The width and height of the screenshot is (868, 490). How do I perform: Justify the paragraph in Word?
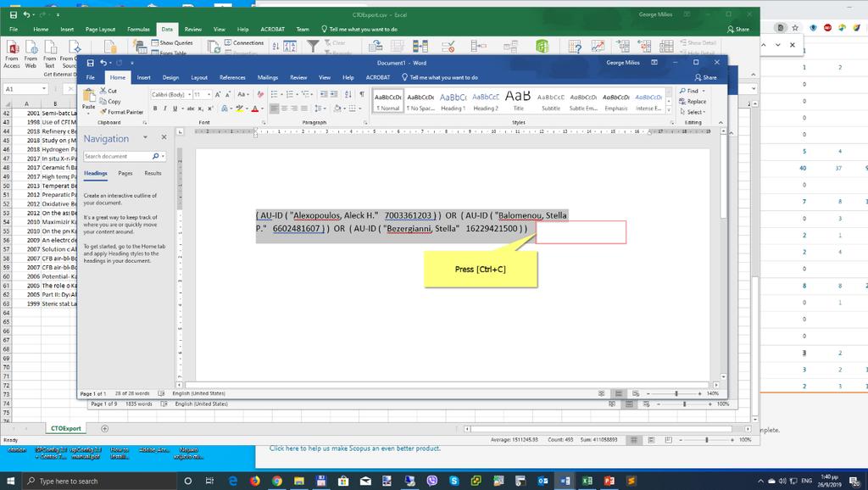coord(304,109)
